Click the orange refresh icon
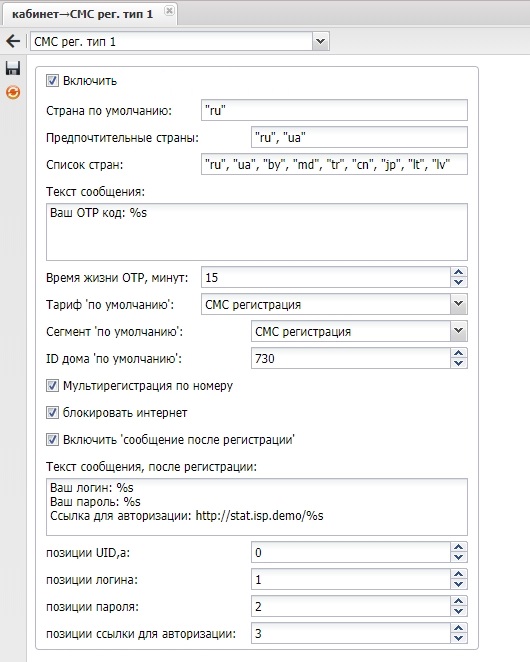This screenshot has width=530, height=662. pos(13,92)
